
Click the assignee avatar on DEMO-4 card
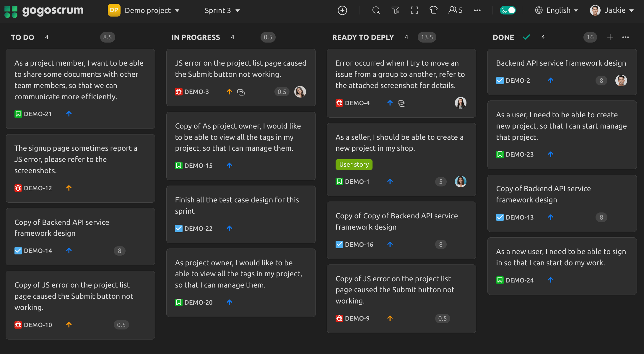(460, 103)
